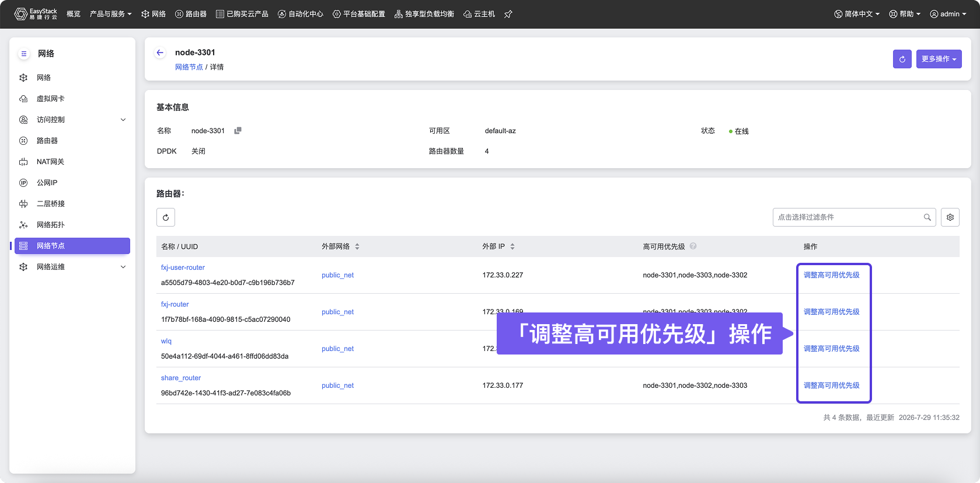Image resolution: width=980 pixels, height=483 pixels.
Task: Click 调整高可用优先级 for fxj-user-router
Action: (832, 275)
